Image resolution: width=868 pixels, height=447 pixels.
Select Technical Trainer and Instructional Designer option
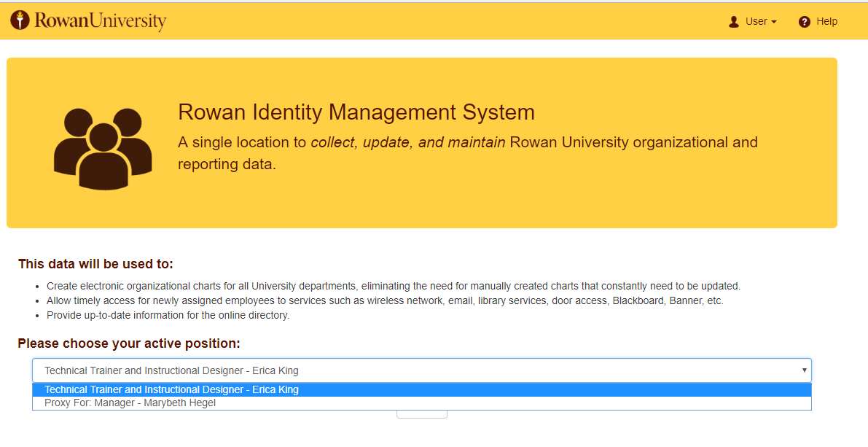click(x=422, y=389)
